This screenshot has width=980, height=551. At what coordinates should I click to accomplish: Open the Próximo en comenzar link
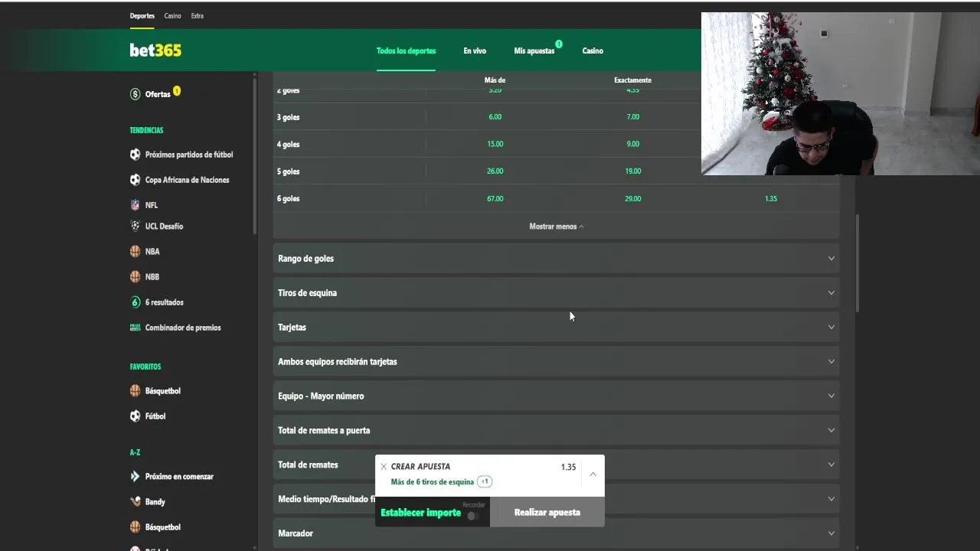pos(179,476)
